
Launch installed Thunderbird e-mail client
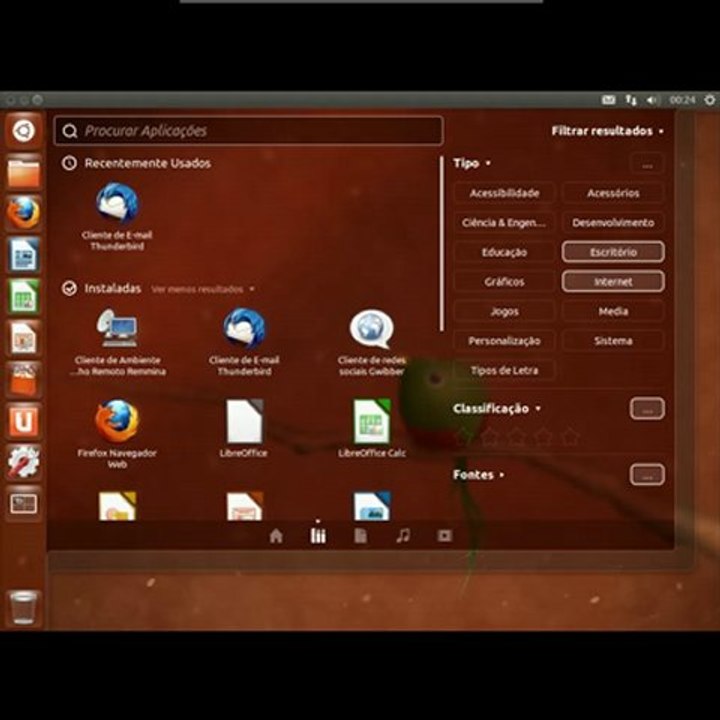click(x=244, y=342)
